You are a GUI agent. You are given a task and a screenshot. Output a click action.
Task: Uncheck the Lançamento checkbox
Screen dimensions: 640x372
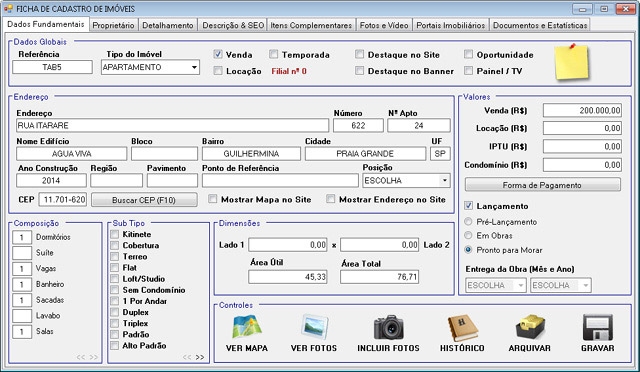click(469, 206)
